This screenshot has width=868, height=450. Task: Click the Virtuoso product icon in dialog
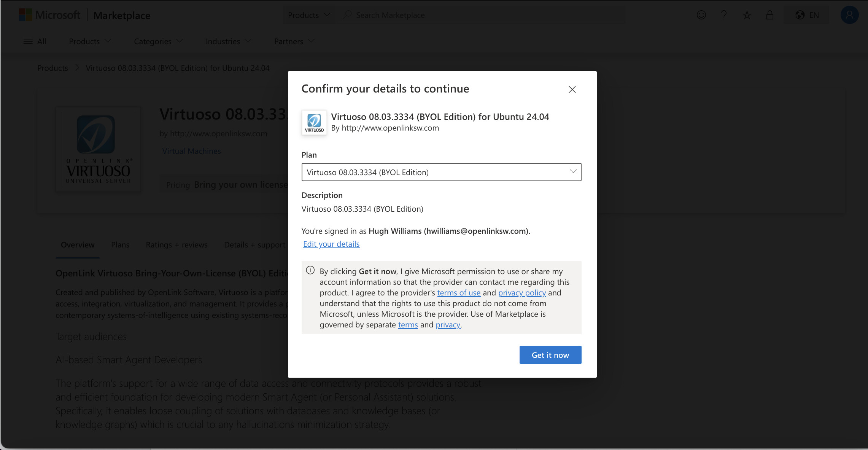coord(314,123)
